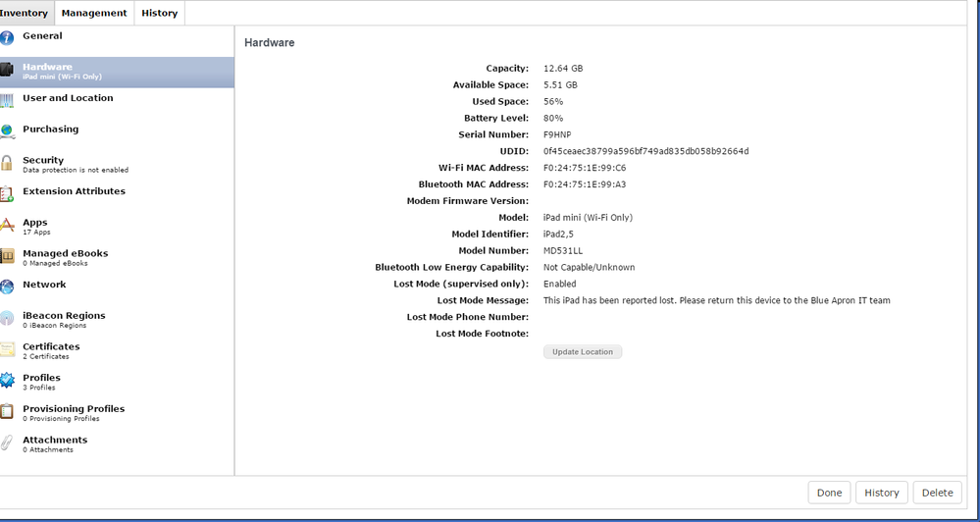This screenshot has width=980, height=522.
Task: Open Provisioning Profiles label
Action: (x=74, y=409)
